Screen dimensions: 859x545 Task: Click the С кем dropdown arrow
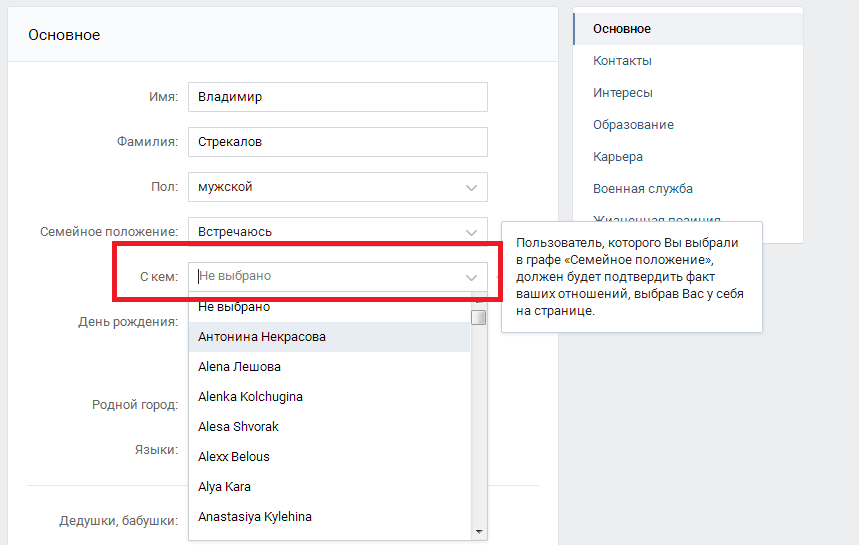471,277
